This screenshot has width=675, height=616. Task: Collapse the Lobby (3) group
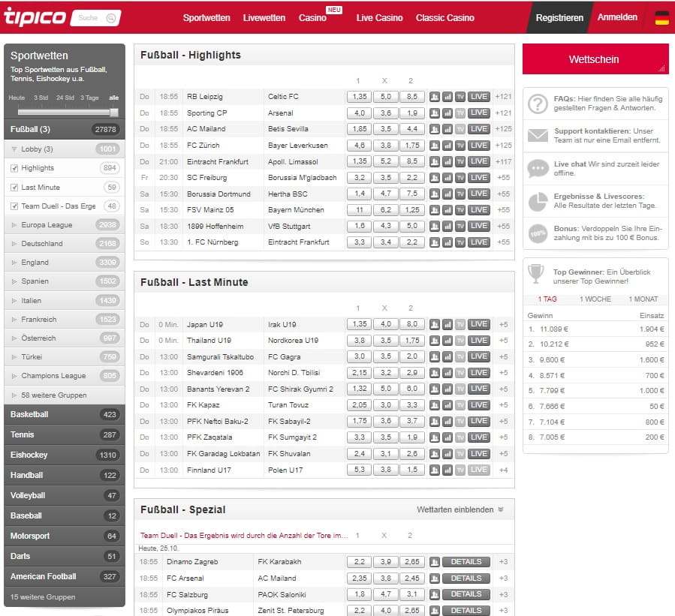[x=14, y=149]
